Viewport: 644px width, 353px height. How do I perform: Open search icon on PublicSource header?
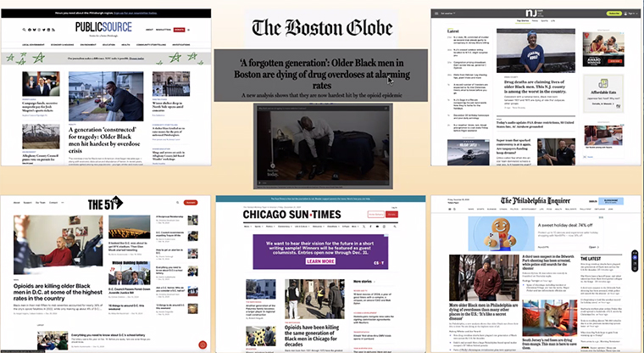[25, 30]
